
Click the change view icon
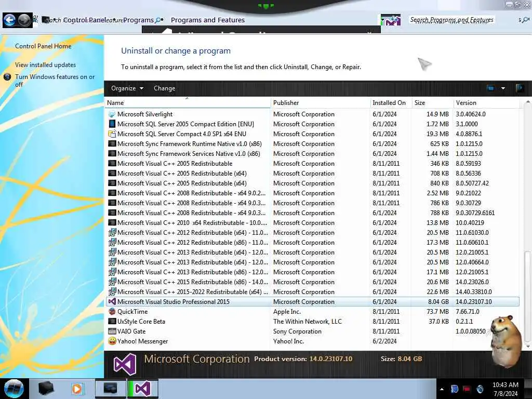(x=490, y=88)
